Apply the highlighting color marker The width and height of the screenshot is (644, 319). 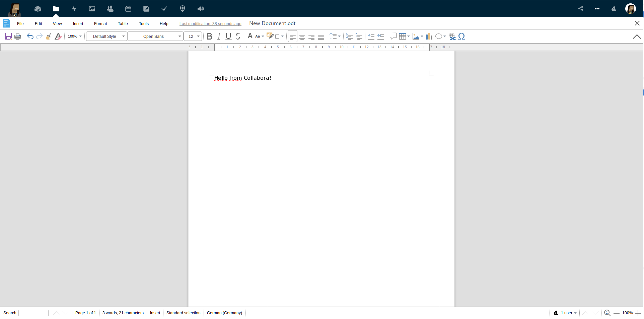click(x=270, y=36)
